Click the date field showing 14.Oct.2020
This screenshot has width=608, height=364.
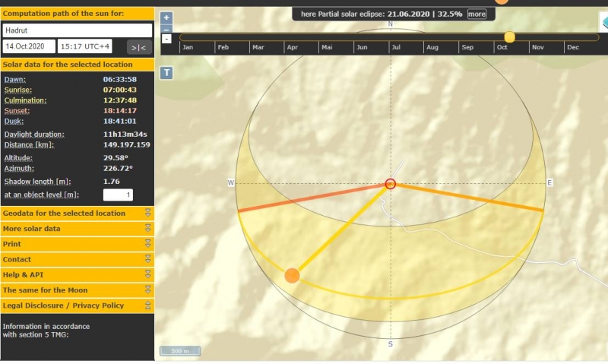click(x=29, y=47)
